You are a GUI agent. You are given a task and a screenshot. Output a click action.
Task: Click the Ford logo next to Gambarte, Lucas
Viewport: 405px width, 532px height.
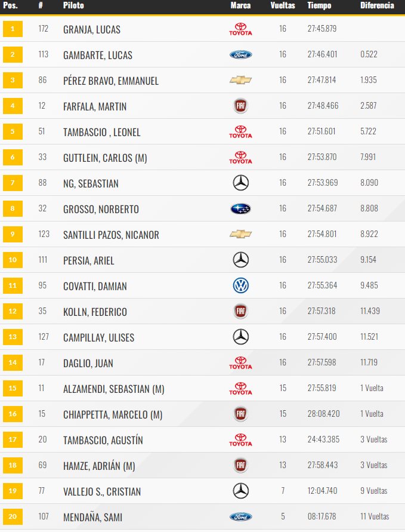point(240,54)
